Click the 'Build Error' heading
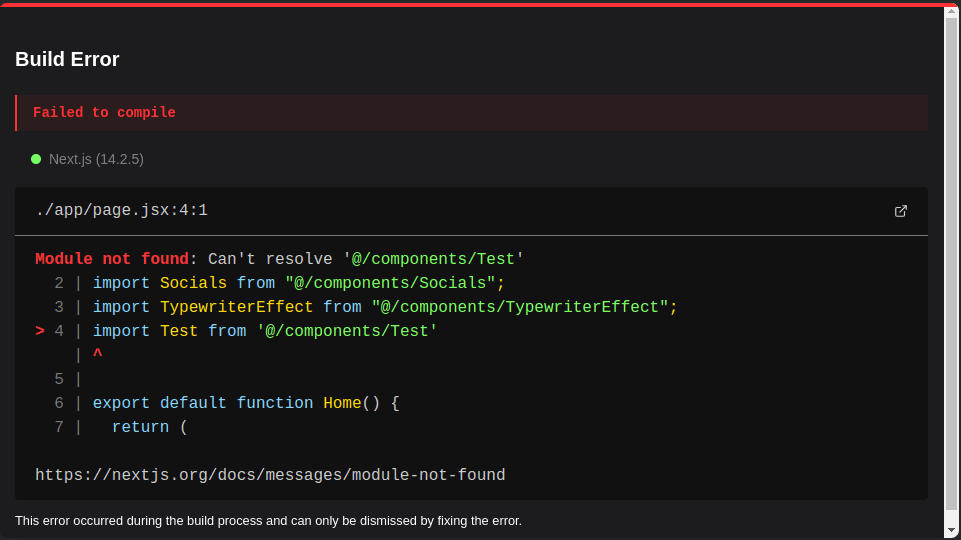 point(67,59)
